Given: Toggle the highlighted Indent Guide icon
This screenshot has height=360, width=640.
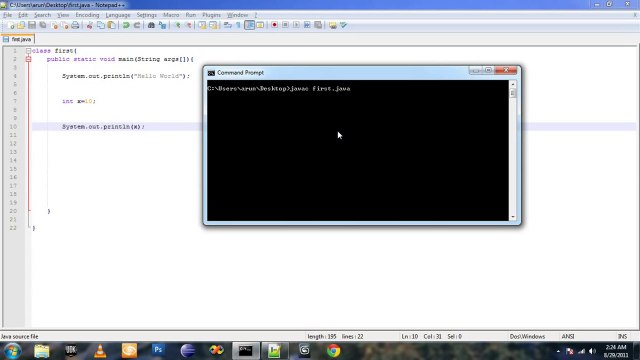Looking at the screenshot, I should (x=249, y=25).
